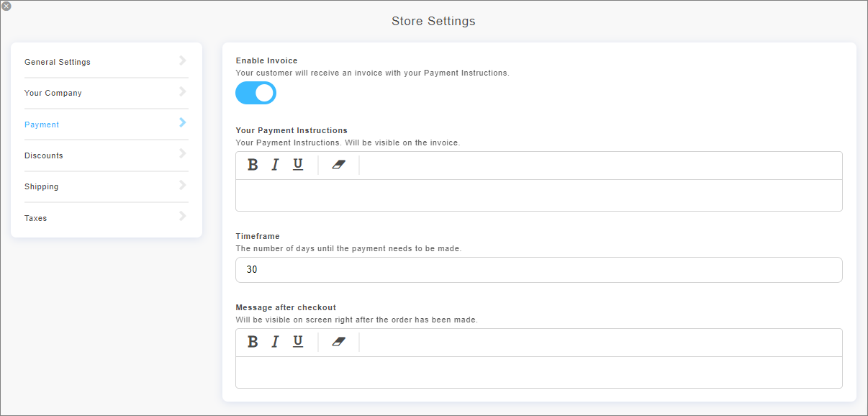
Task: Click Underline in Payment Instructions editor
Action: [x=298, y=165]
